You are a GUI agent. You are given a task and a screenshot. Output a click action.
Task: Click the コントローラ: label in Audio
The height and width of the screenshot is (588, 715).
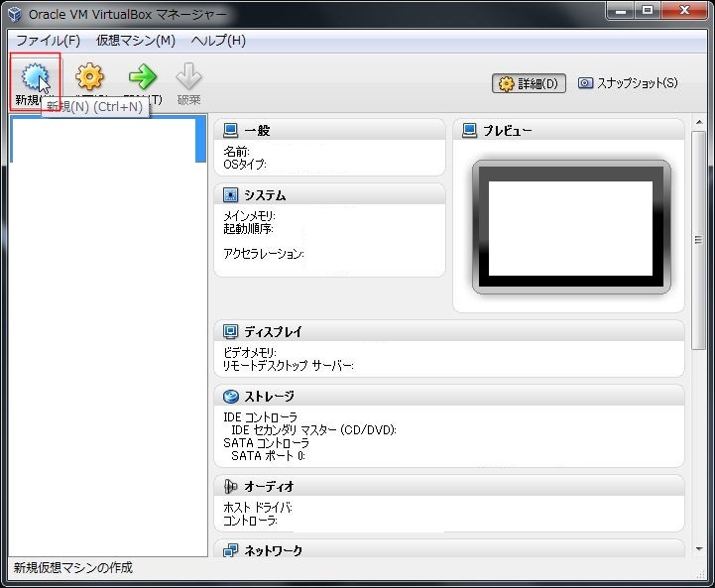[250, 521]
